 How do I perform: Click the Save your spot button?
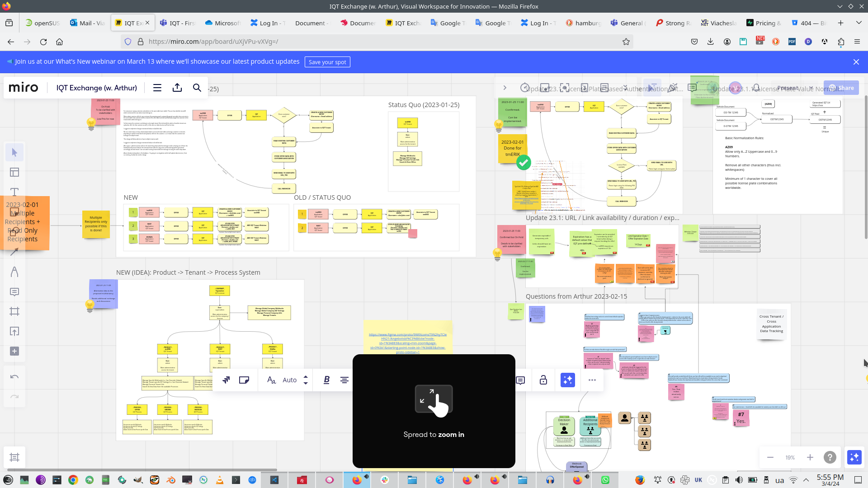327,62
